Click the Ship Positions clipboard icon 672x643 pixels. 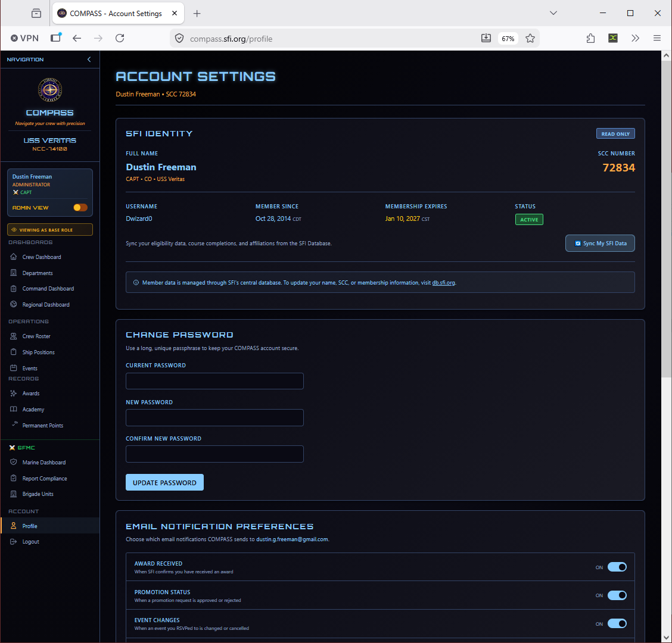(x=14, y=352)
